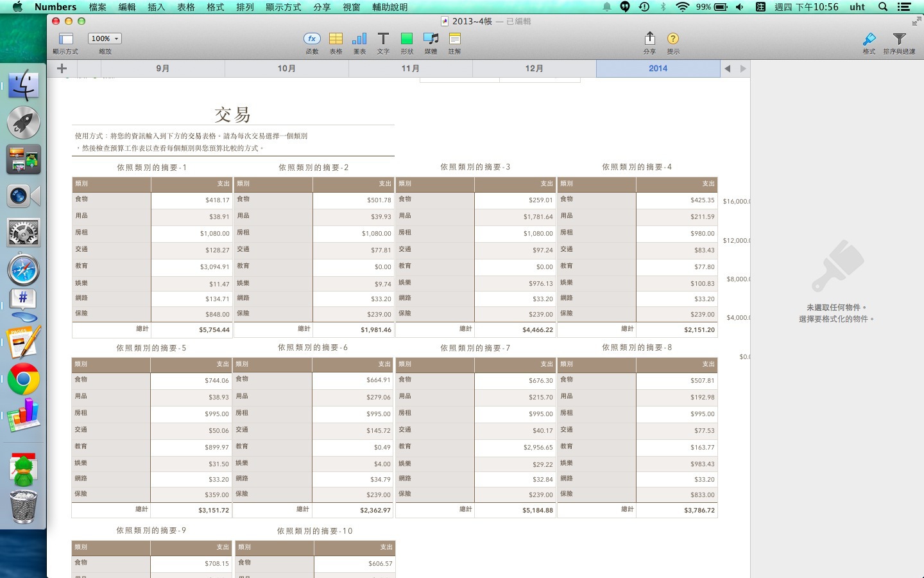Click the Function (函數) fx icon
The image size is (924, 578).
pyautogui.click(x=312, y=39)
